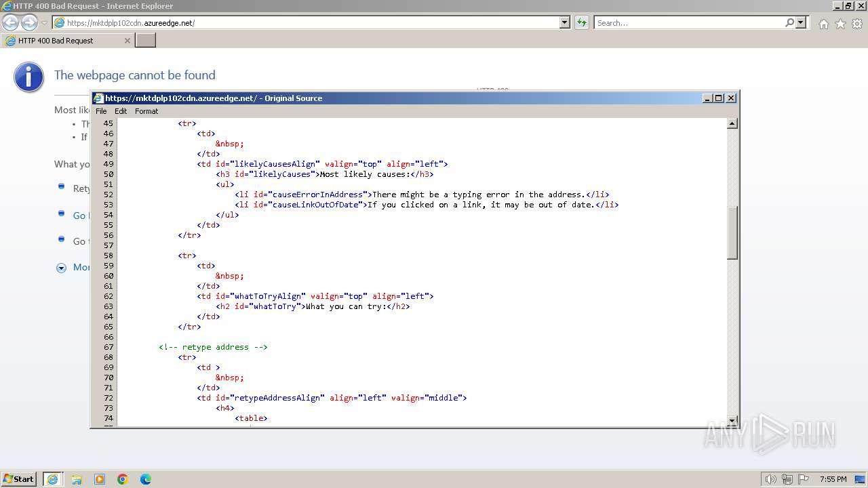The image size is (868, 488).
Task: Open the Windows Start menu
Action: 19,479
